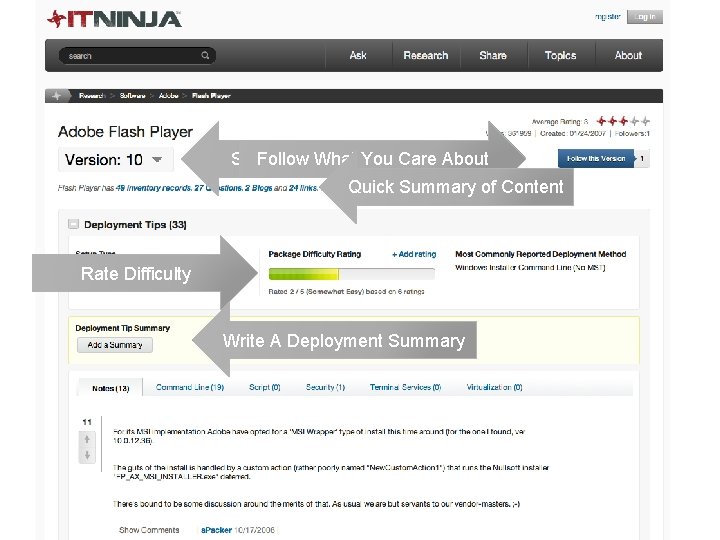The image size is (720, 540).
Task: Click the second rating star
Action: [612, 121]
